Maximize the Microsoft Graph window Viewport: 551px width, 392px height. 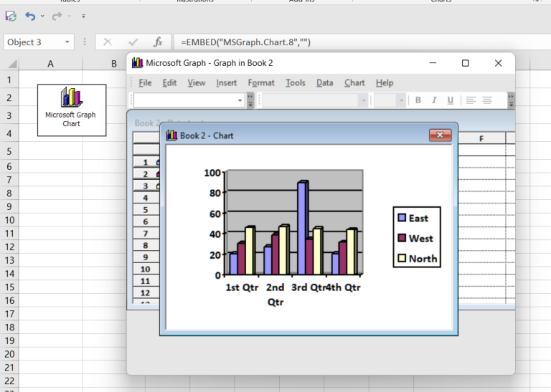coord(465,63)
